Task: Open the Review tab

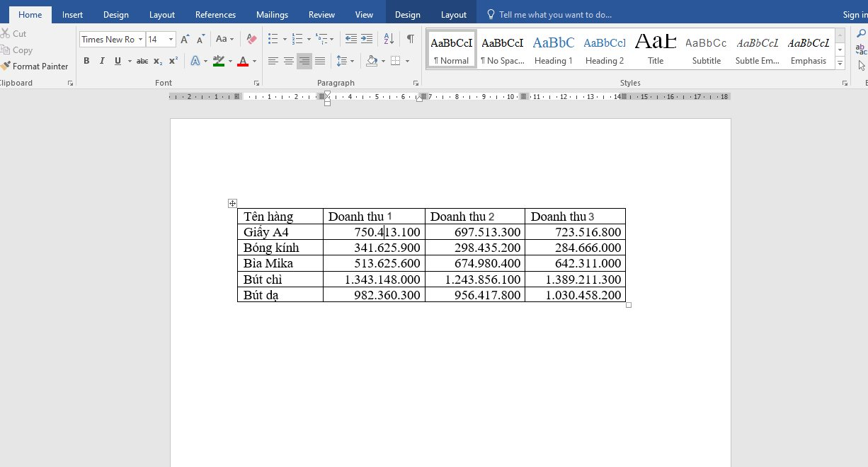Action: pyautogui.click(x=321, y=14)
